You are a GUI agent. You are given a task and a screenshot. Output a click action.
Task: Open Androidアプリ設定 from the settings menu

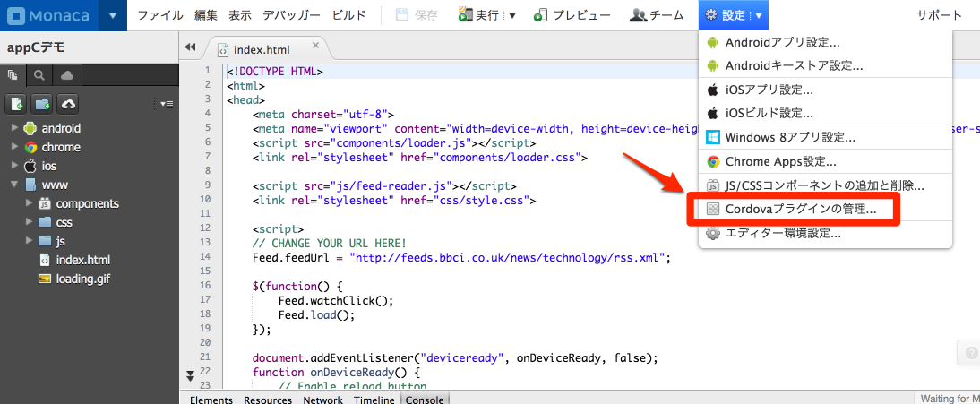[x=781, y=42]
